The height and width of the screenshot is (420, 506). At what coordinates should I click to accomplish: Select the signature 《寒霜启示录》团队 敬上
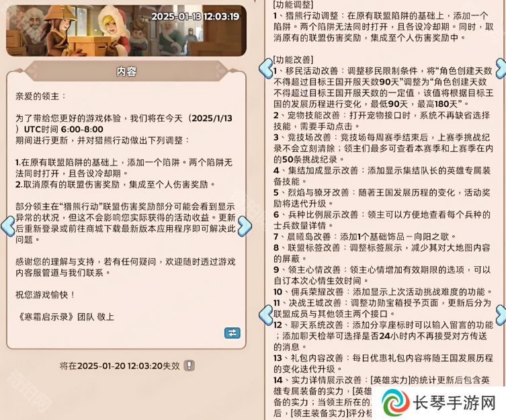pos(65,317)
